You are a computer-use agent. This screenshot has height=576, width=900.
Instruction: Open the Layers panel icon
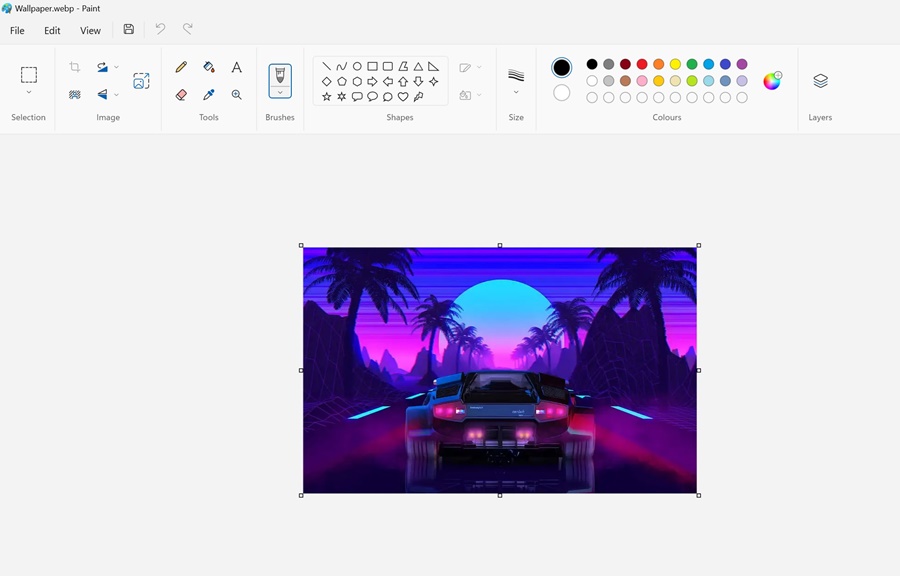tap(821, 81)
